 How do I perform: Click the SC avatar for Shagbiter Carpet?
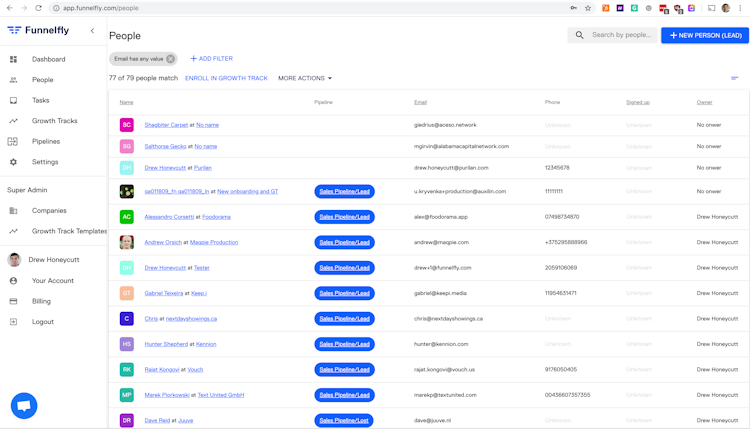point(127,125)
